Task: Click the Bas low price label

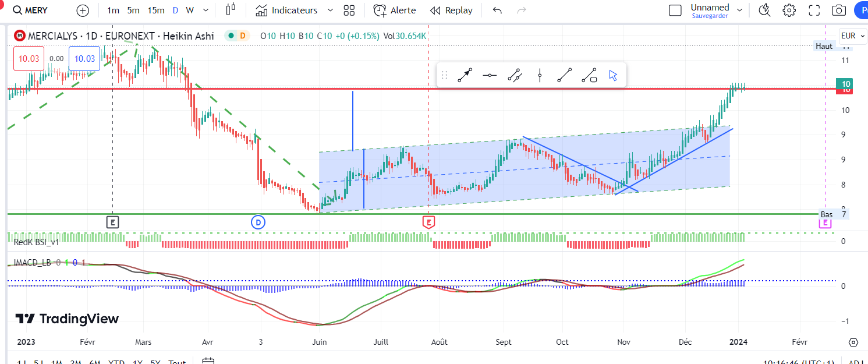Action: (x=826, y=214)
